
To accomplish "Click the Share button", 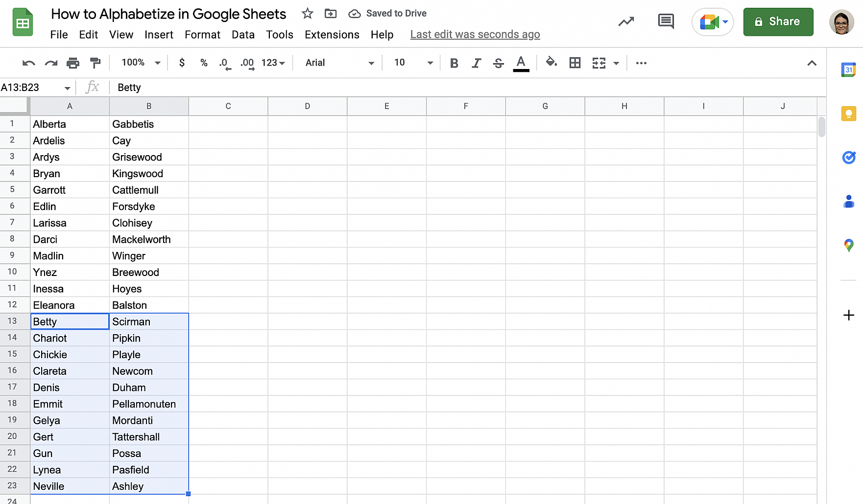I will click(x=778, y=22).
